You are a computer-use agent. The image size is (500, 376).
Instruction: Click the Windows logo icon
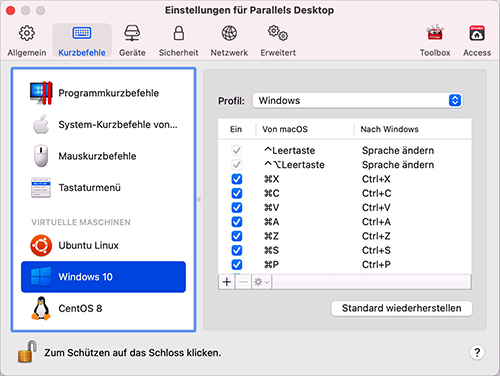point(41,277)
